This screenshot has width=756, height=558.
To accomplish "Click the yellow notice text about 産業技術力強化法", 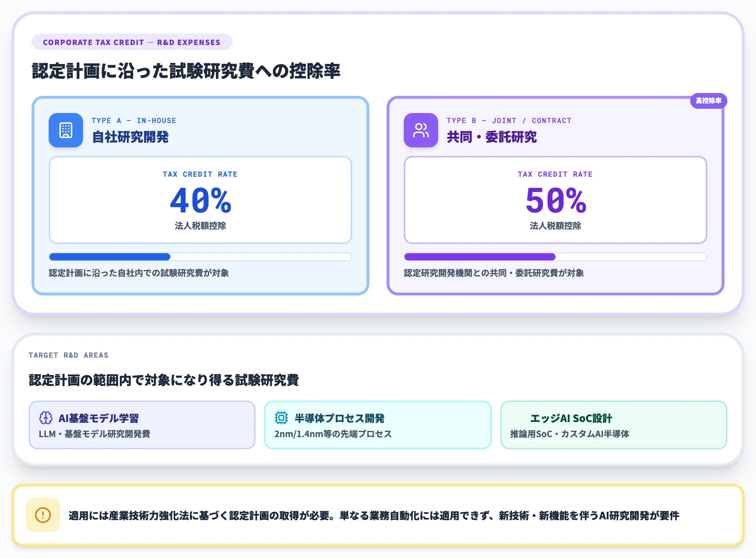I will [x=374, y=515].
